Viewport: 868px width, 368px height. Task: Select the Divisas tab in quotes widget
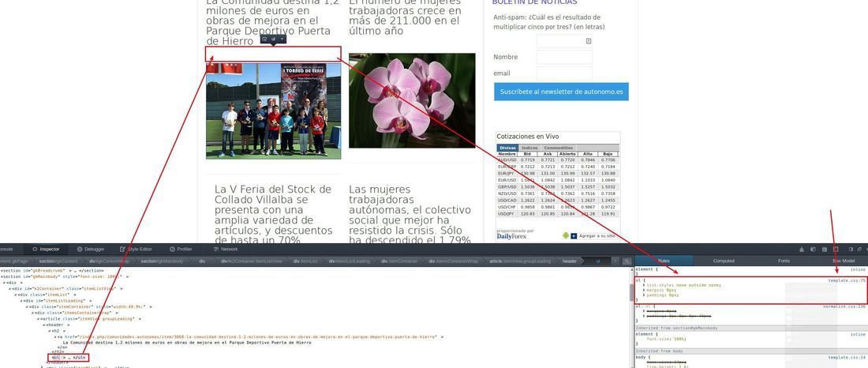pyautogui.click(x=507, y=148)
